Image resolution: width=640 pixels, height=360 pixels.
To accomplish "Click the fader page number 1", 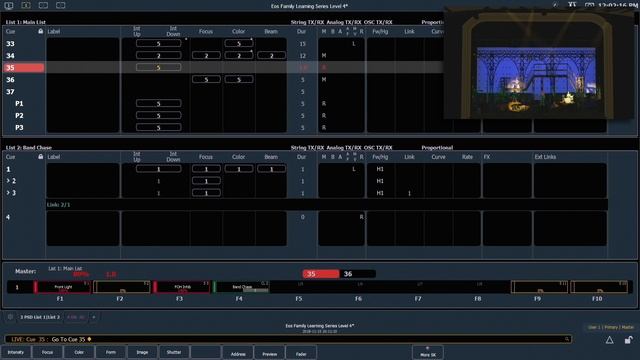I will pos(17,287).
